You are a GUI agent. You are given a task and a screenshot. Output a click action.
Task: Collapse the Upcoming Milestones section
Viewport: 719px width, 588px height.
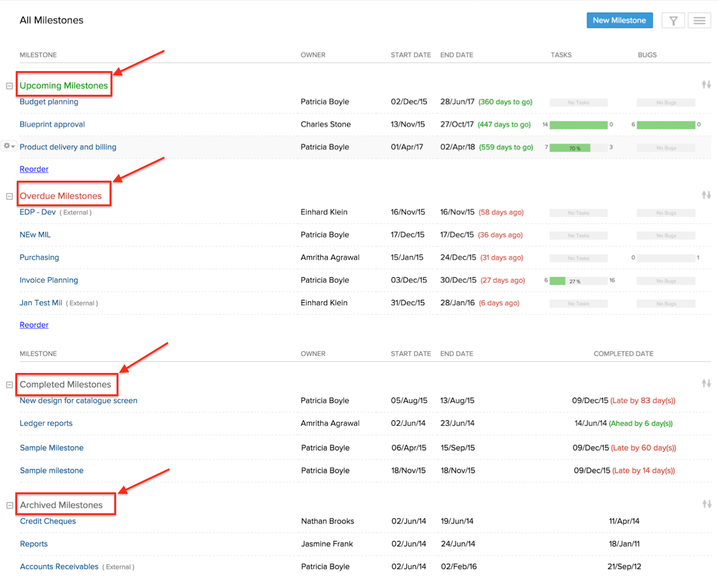[9, 86]
